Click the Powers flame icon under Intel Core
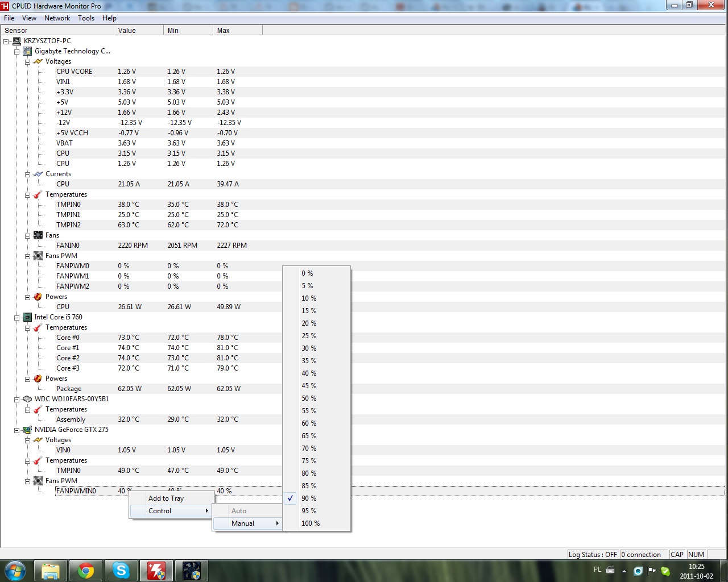This screenshot has height=582, width=728. coord(38,379)
